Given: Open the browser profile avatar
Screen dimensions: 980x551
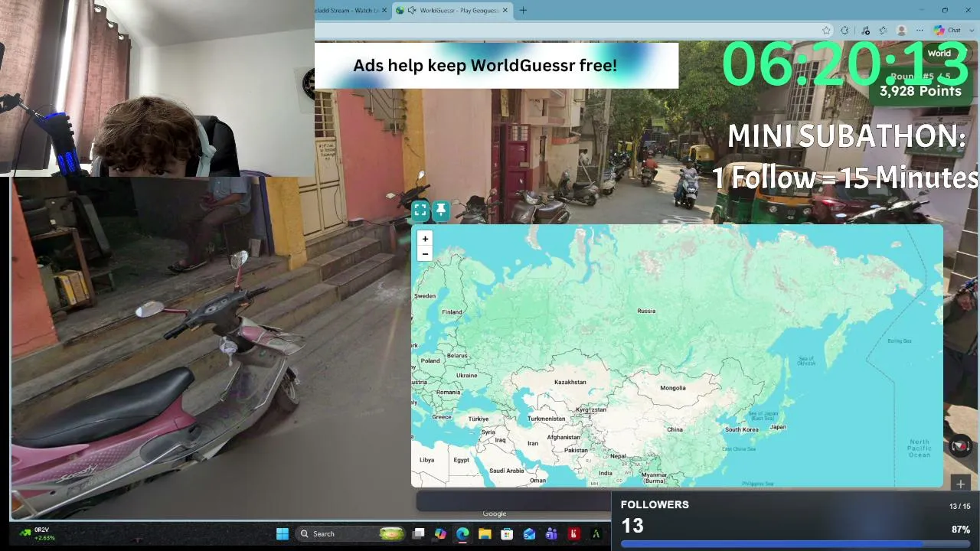Looking at the screenshot, I should click(x=901, y=31).
